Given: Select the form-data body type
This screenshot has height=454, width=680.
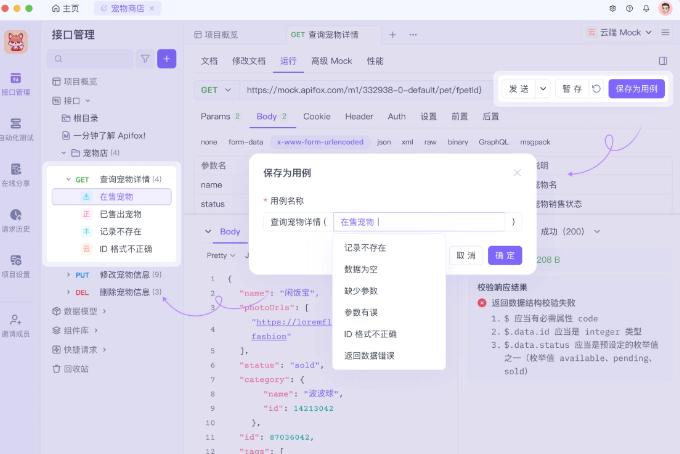Looking at the screenshot, I should (246, 142).
